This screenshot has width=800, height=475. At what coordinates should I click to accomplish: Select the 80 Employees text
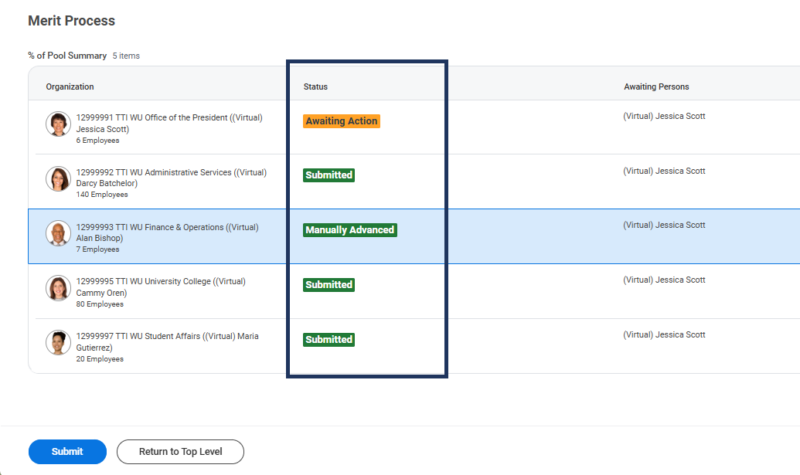[99, 304]
